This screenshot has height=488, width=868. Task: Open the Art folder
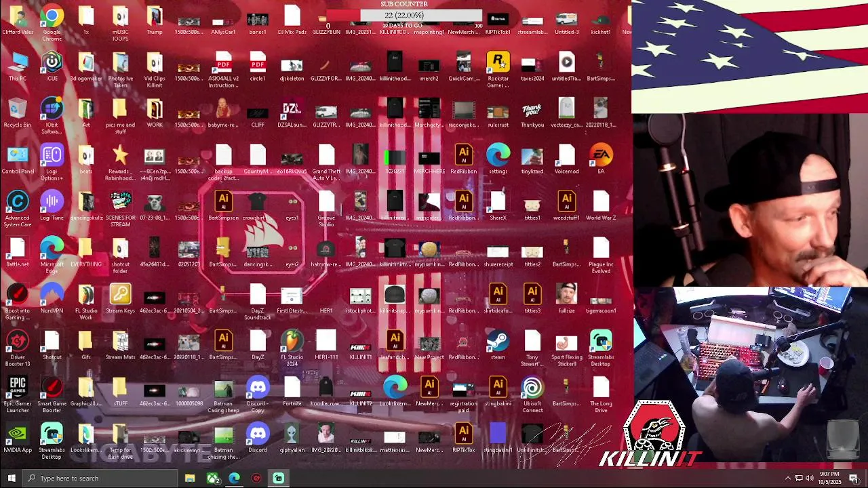85,114
